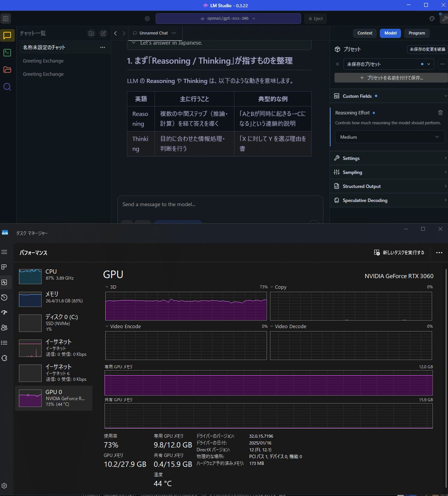This screenshot has width=448, height=496.
Task: Go back with the left arrow
Action: [x=116, y=33]
